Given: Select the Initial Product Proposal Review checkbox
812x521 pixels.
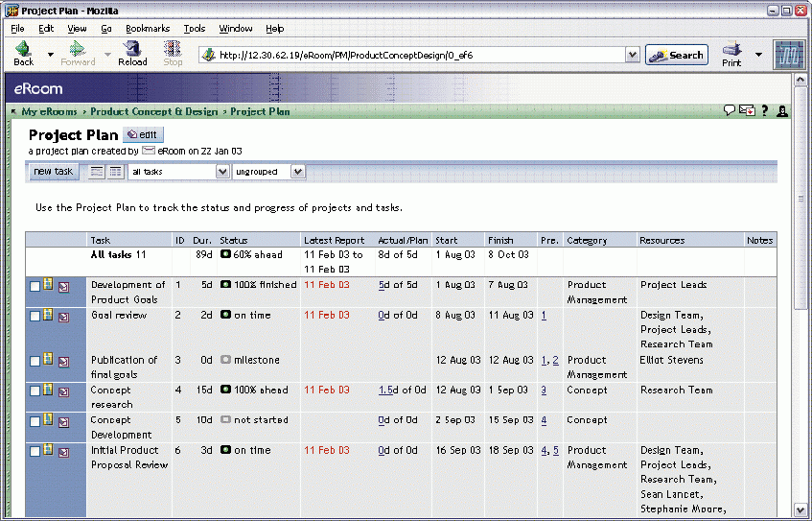Looking at the screenshot, I should pyautogui.click(x=35, y=451).
